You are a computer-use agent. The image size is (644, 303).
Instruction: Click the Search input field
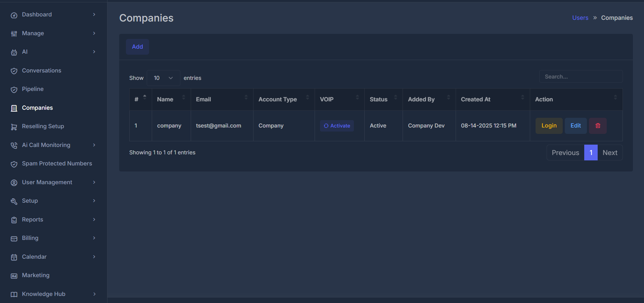581,76
